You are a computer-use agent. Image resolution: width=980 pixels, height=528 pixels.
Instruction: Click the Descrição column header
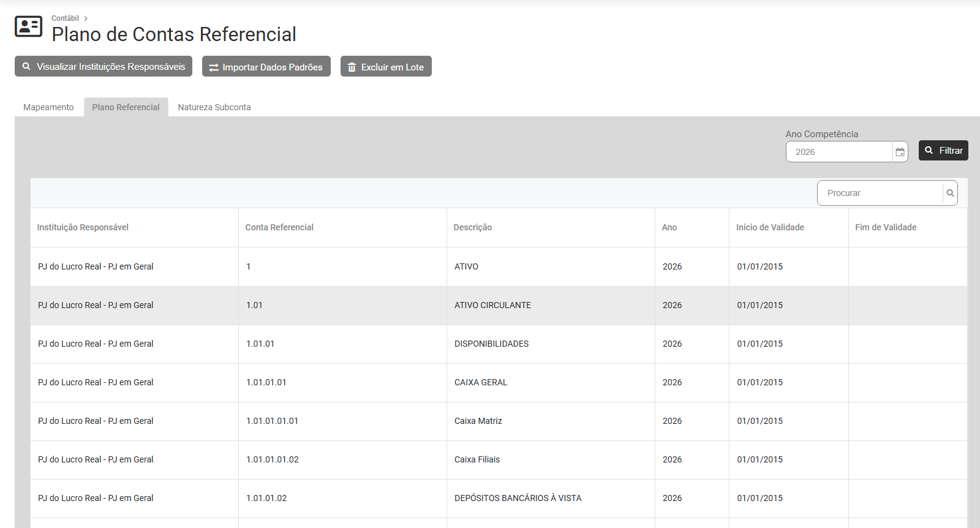point(472,227)
